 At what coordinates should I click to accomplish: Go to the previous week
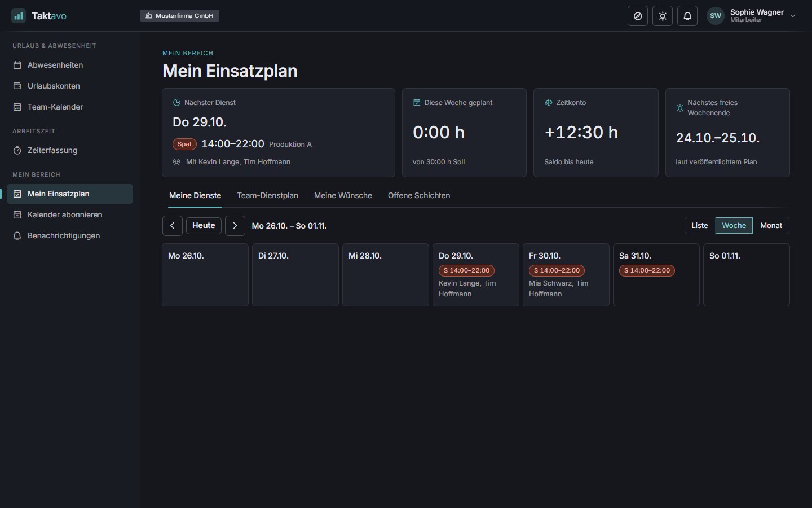pyautogui.click(x=173, y=226)
